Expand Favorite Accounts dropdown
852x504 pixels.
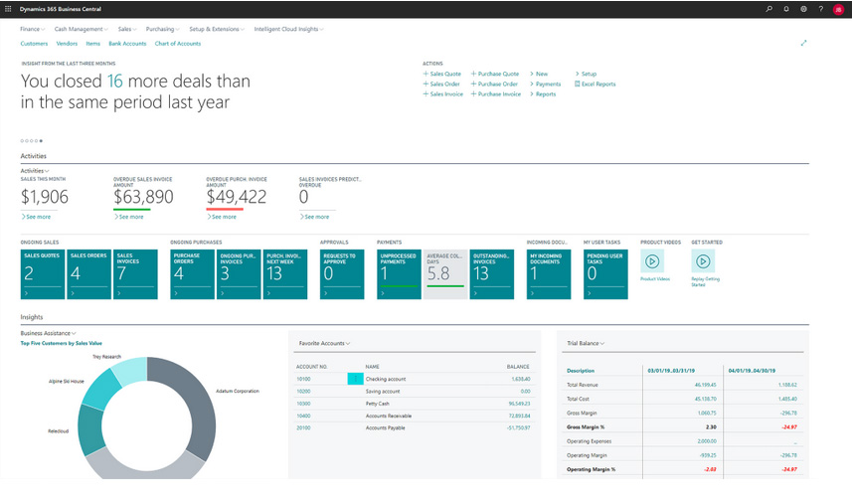point(324,343)
